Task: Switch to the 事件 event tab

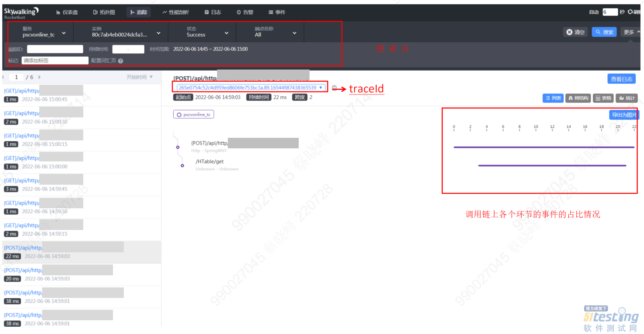Action: [277, 12]
